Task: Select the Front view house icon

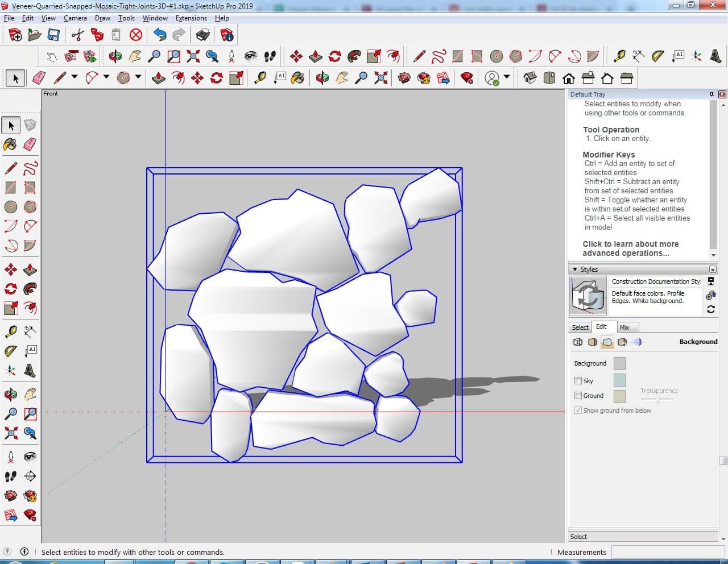Action: coord(568,78)
